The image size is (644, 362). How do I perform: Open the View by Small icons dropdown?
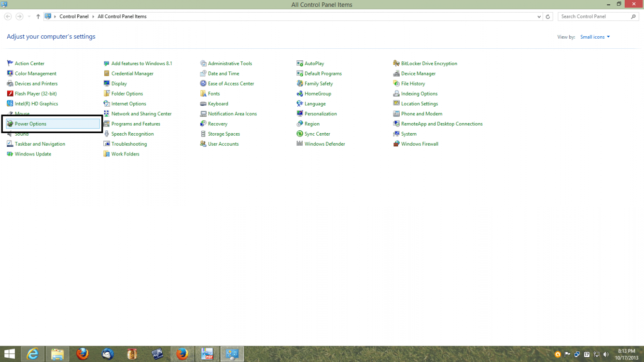point(595,37)
